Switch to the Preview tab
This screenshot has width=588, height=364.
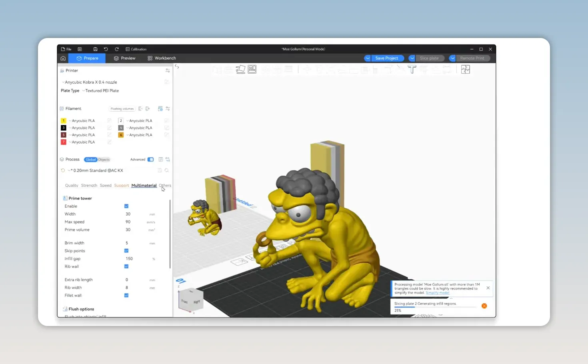pyautogui.click(x=124, y=58)
